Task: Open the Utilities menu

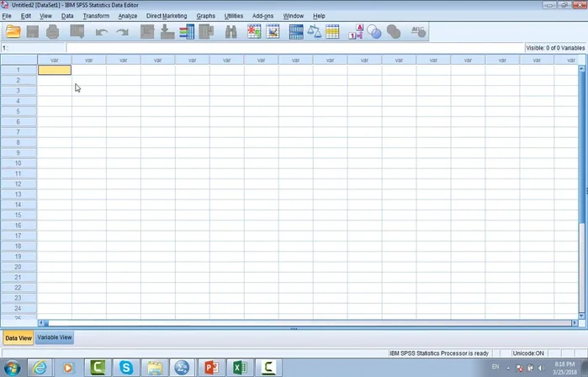Action: (234, 16)
